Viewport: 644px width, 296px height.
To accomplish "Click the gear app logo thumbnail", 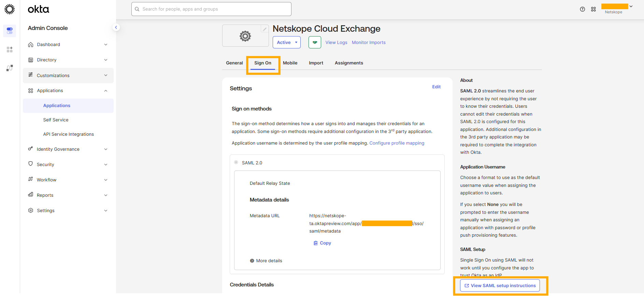I will coord(245,36).
